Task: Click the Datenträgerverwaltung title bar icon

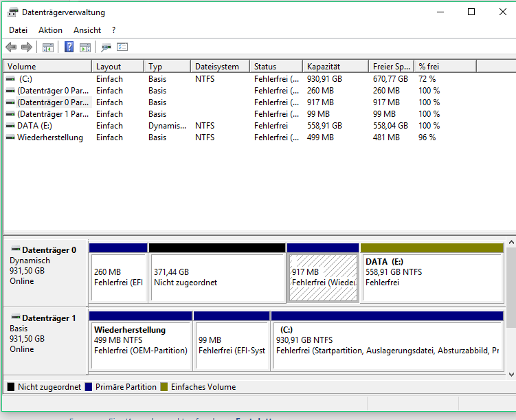Action: coord(13,12)
